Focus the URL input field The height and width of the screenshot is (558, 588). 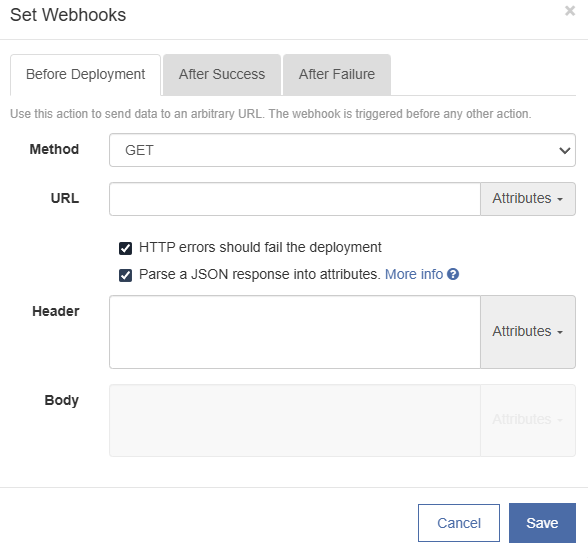[x=295, y=199]
